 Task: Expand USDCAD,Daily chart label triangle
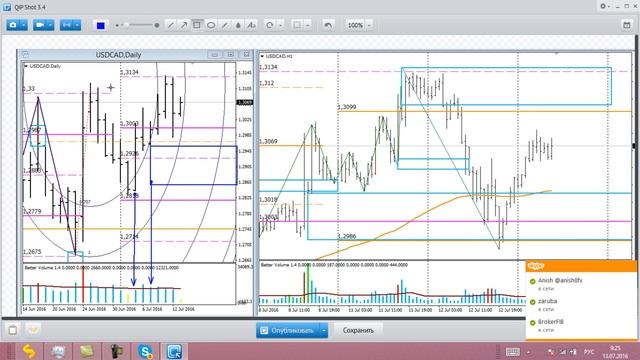(26, 66)
